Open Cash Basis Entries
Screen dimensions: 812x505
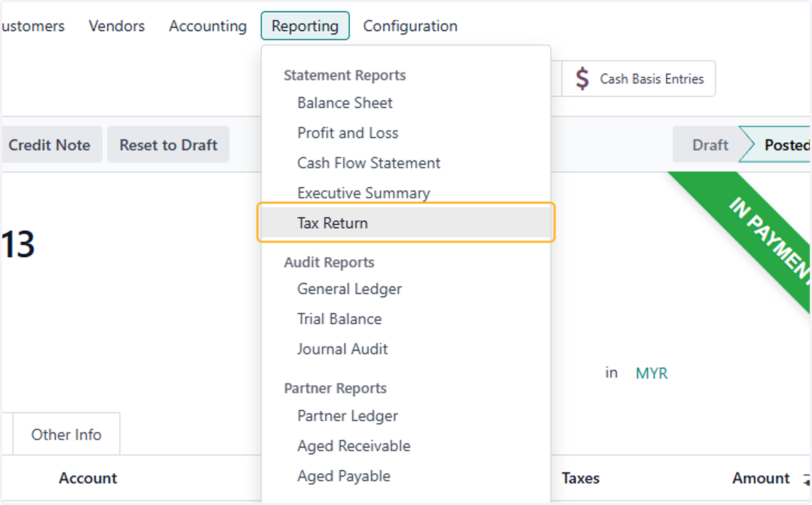[638, 79]
